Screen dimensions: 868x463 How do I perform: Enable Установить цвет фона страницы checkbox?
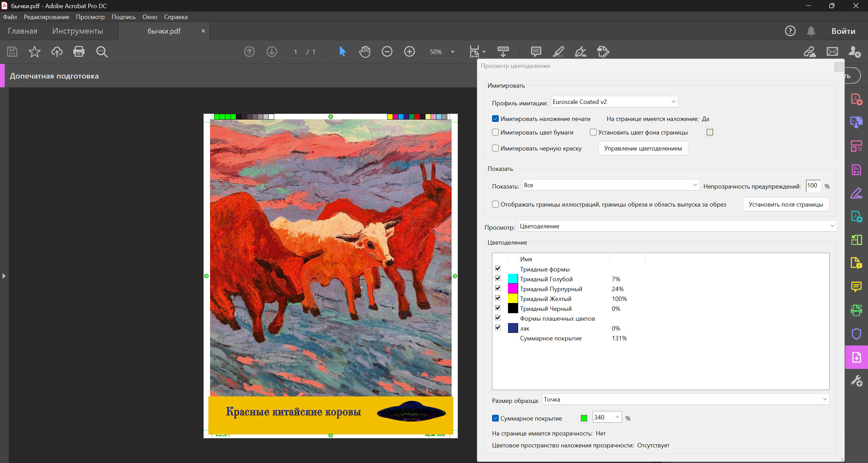(593, 132)
